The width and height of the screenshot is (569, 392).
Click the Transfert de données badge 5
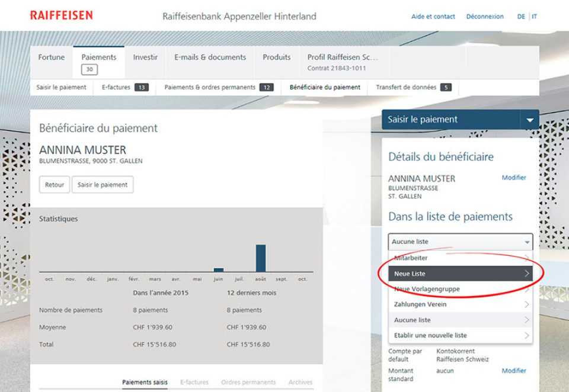click(x=445, y=88)
